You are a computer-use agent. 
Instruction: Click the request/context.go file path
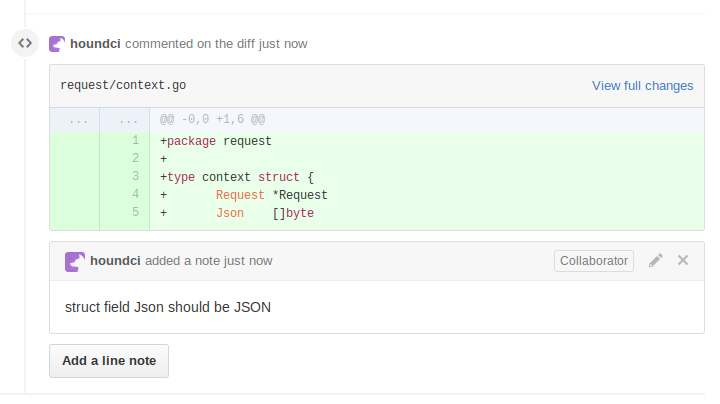click(x=123, y=85)
